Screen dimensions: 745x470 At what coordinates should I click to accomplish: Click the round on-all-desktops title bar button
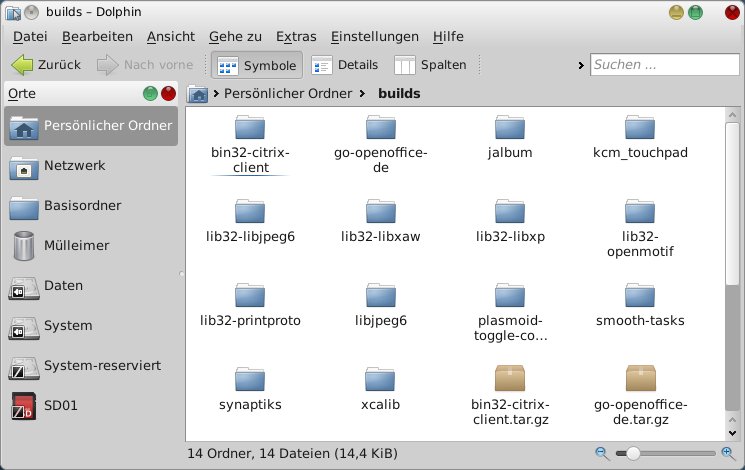31,12
